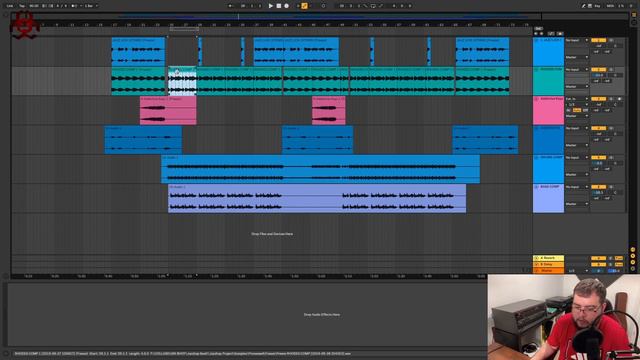
Task: Click the Tap tempo button
Action: [22, 6]
